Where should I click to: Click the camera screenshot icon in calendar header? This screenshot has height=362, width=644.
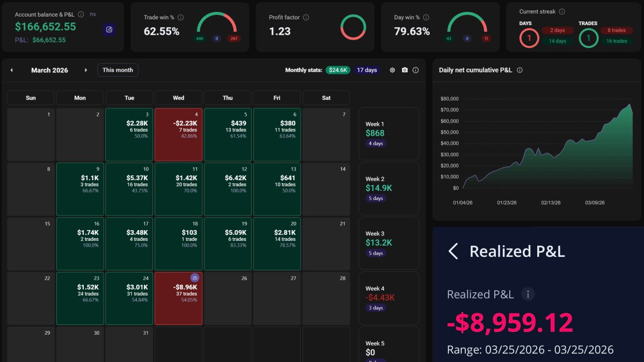tap(404, 70)
